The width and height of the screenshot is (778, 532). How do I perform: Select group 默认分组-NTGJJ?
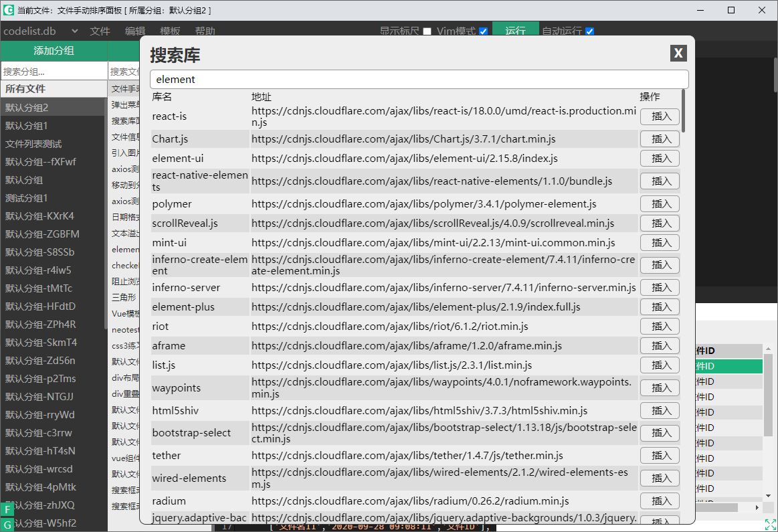(53, 397)
